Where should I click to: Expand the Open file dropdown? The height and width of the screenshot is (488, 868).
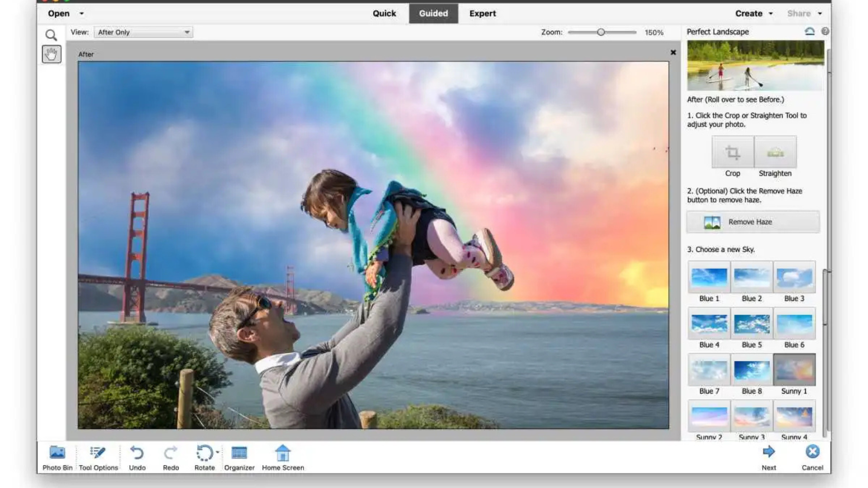[x=81, y=14]
